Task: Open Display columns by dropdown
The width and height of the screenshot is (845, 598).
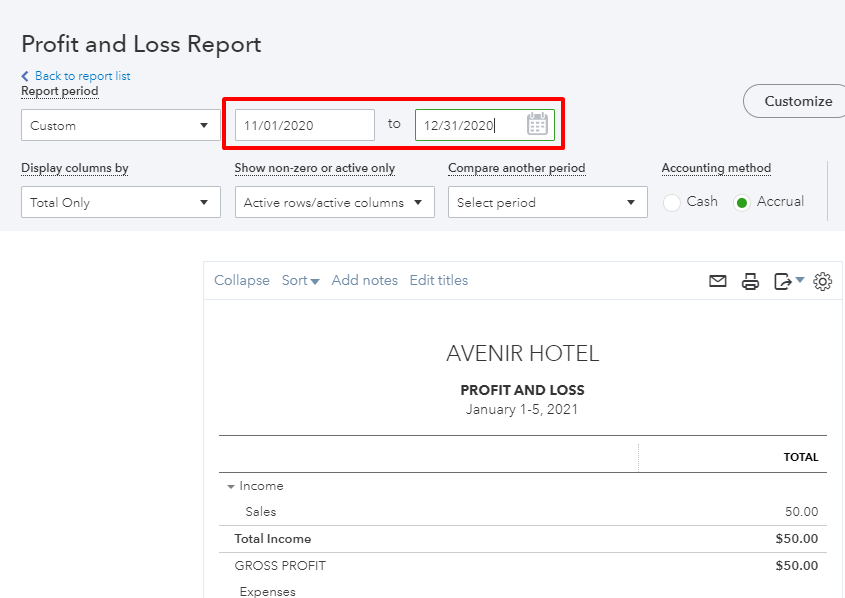Action: pyautogui.click(x=120, y=202)
